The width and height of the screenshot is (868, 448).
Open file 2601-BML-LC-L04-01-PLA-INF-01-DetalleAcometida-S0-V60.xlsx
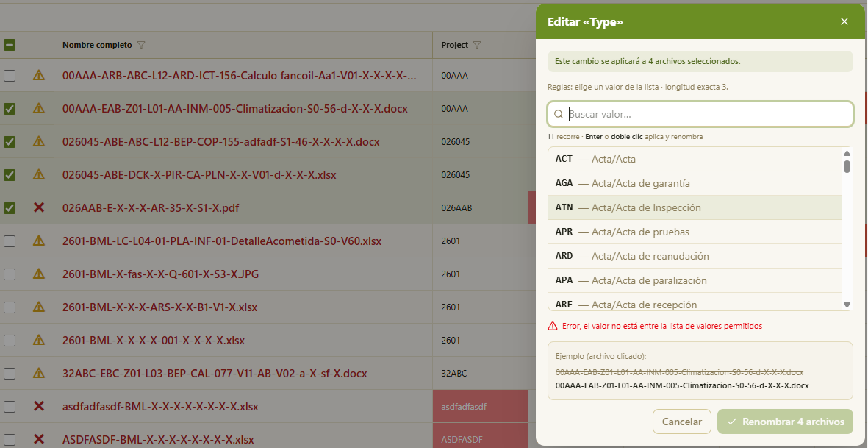point(222,241)
